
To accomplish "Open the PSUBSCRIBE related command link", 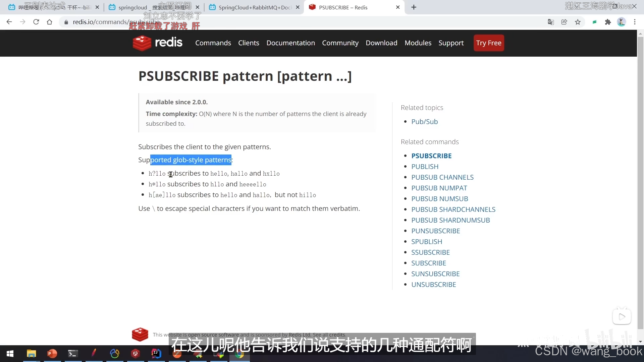I will click(431, 156).
